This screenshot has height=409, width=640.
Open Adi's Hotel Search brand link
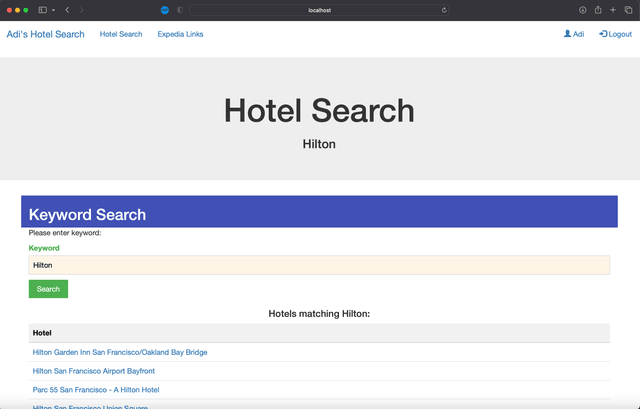pyautogui.click(x=45, y=34)
